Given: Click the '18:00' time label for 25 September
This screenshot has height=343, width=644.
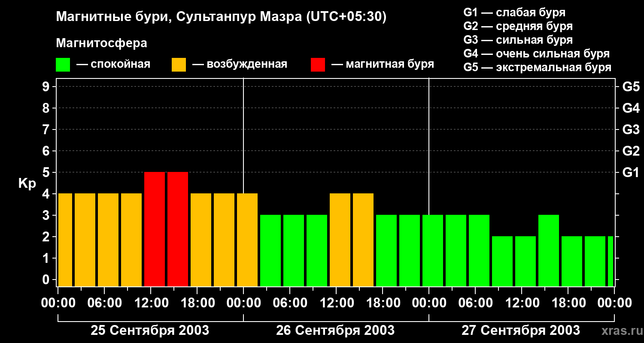Looking at the screenshot, I should click(x=197, y=303).
